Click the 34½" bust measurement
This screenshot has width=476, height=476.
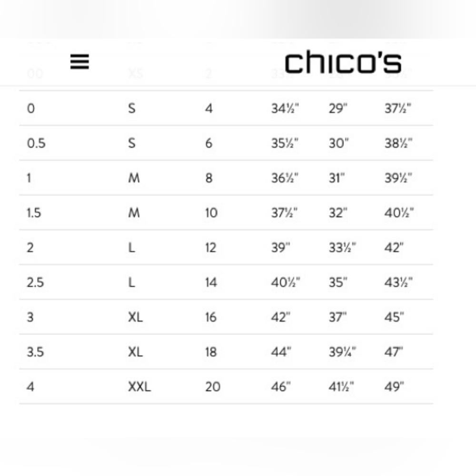click(x=285, y=109)
